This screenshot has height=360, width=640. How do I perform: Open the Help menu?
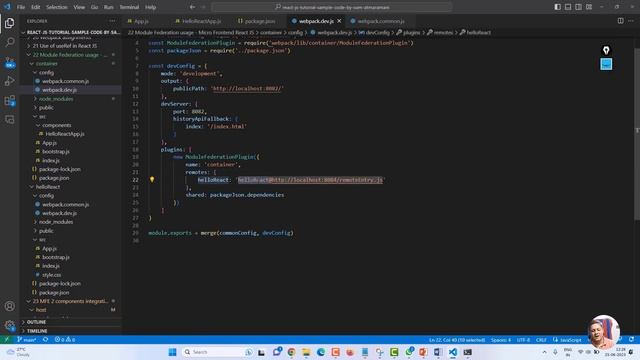click(151, 7)
